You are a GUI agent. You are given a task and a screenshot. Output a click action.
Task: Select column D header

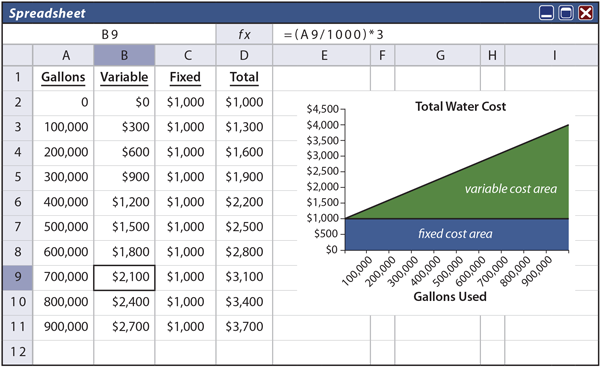pos(244,55)
